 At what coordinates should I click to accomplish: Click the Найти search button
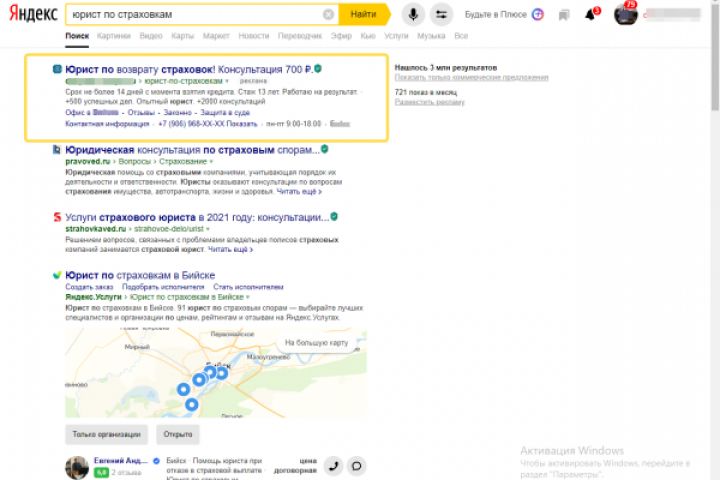364,14
